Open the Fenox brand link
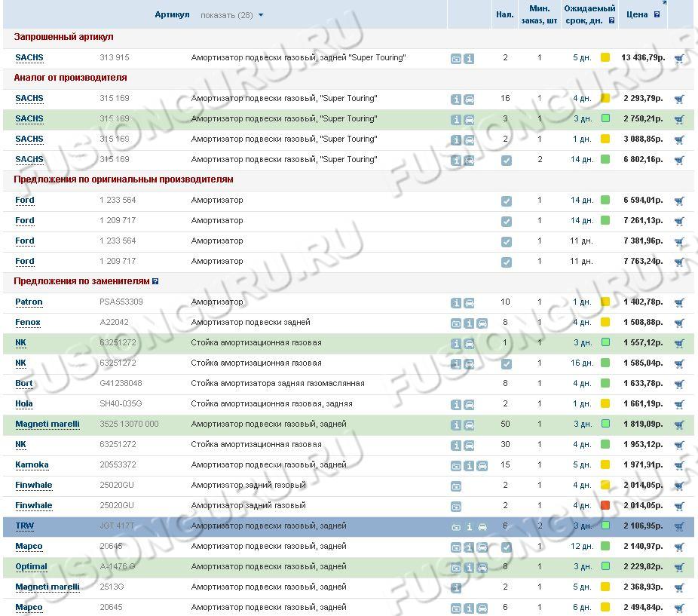The image size is (698, 616). pos(28,323)
